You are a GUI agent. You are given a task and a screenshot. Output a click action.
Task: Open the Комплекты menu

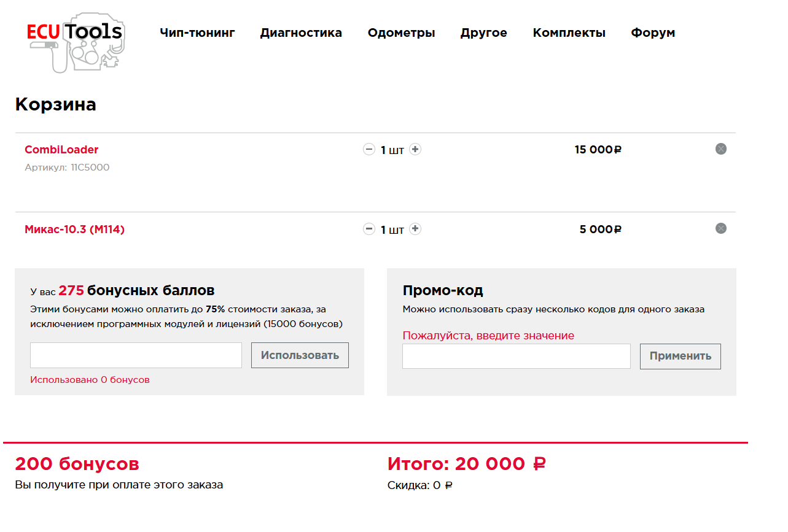click(569, 33)
